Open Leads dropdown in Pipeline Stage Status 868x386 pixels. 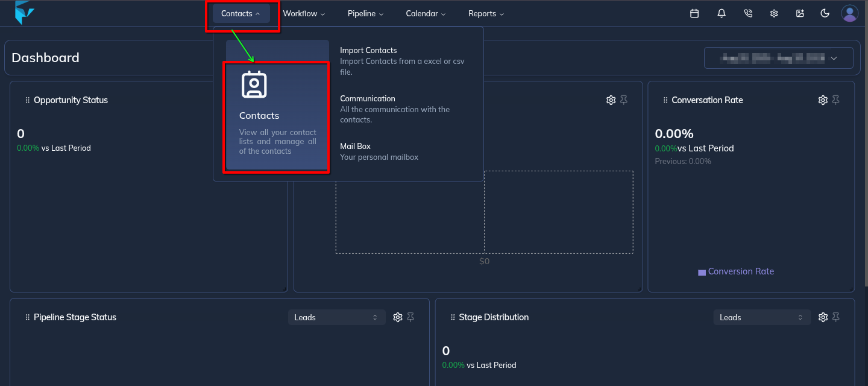[x=336, y=317]
